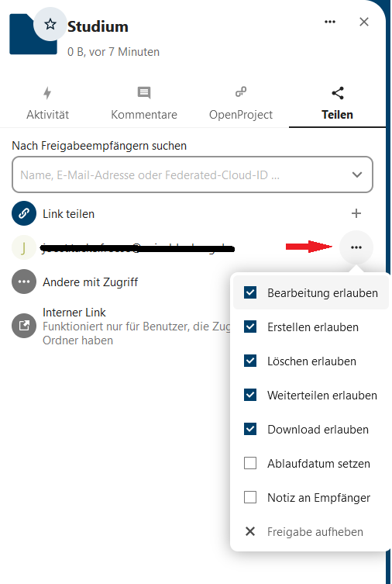
Task: Open the three-dot menu beside Studium title
Action: click(330, 22)
